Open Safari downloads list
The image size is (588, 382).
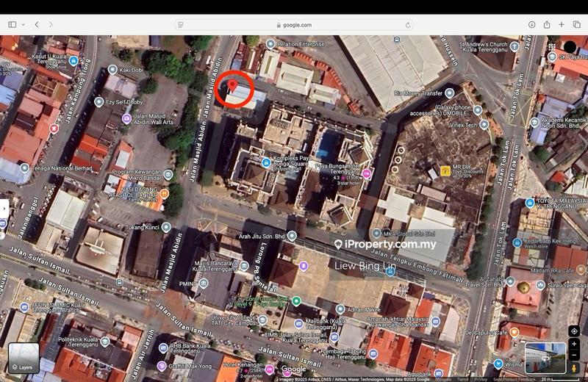(x=531, y=24)
